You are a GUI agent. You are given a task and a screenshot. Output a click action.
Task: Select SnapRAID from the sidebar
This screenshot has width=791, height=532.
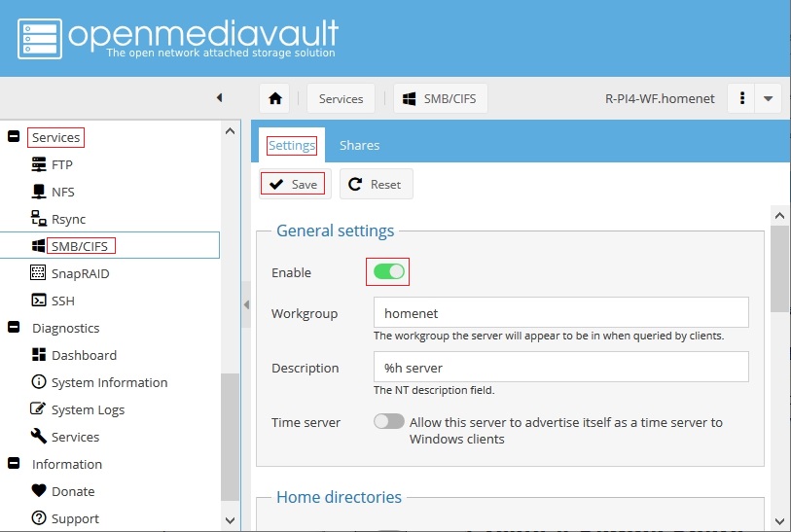coord(80,273)
